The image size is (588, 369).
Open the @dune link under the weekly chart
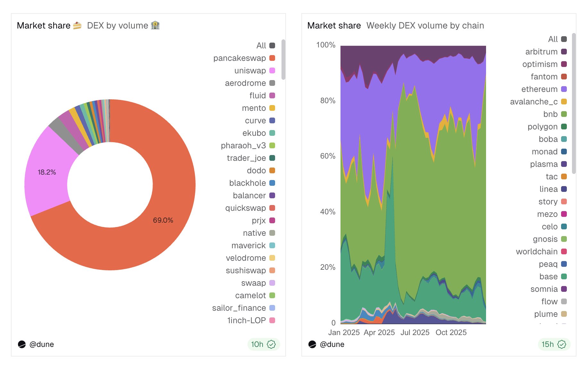pos(332,344)
